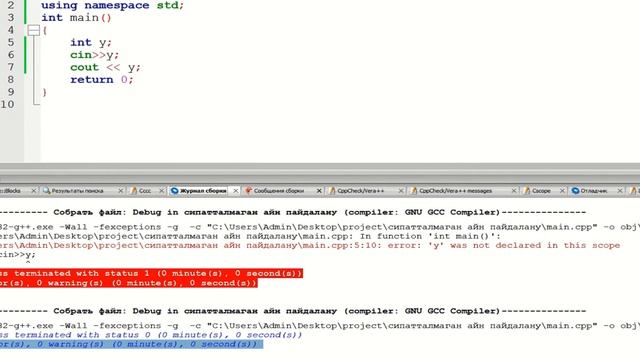The image size is (640, 360).
Task: Close the Cccc tab
Action: coord(162,191)
